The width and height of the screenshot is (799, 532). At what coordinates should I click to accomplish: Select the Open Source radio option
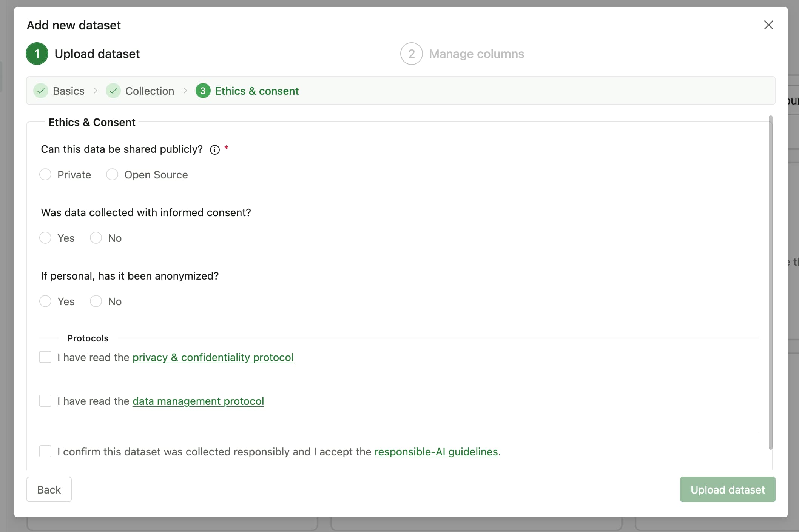click(112, 174)
